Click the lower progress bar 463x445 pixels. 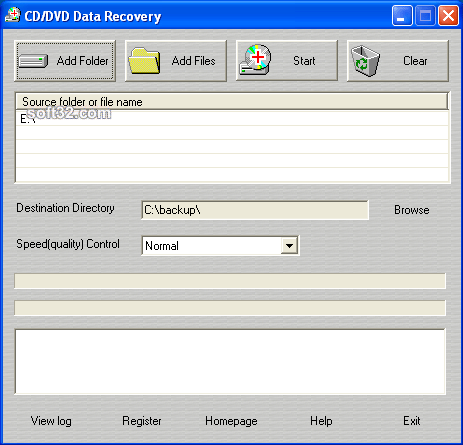click(230, 308)
